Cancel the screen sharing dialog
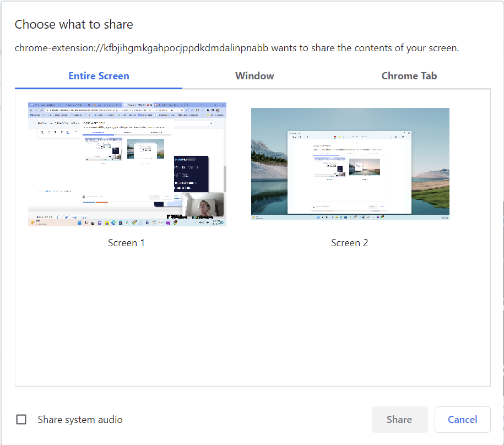This screenshot has width=504, height=445. coord(462,420)
